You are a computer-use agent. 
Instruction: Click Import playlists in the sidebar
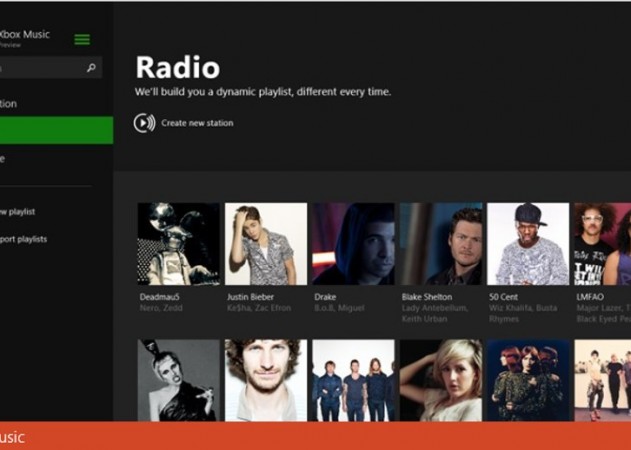(24, 239)
